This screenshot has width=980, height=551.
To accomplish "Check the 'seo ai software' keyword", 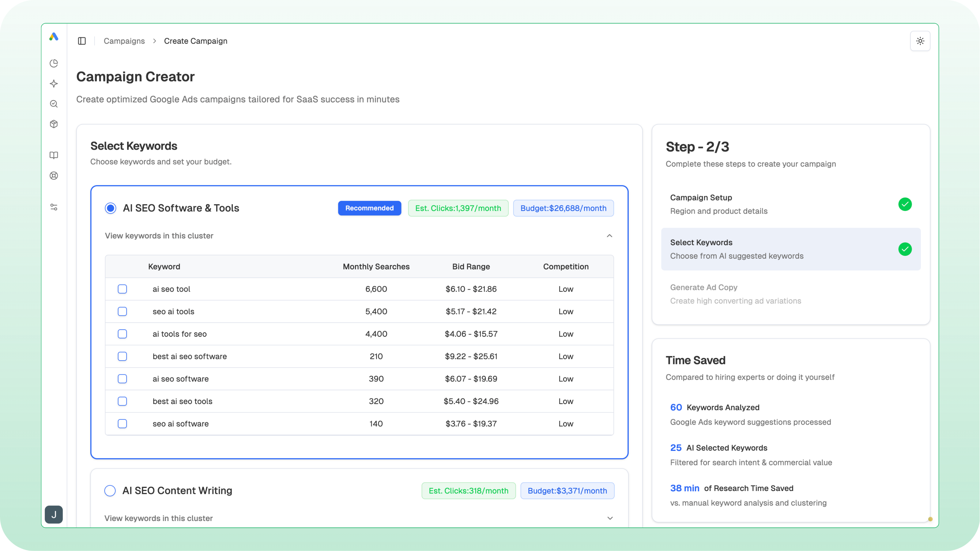I will 122,424.
